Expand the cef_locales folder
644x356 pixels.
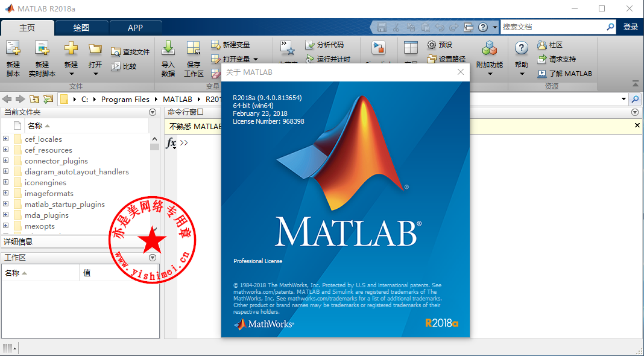click(6, 139)
